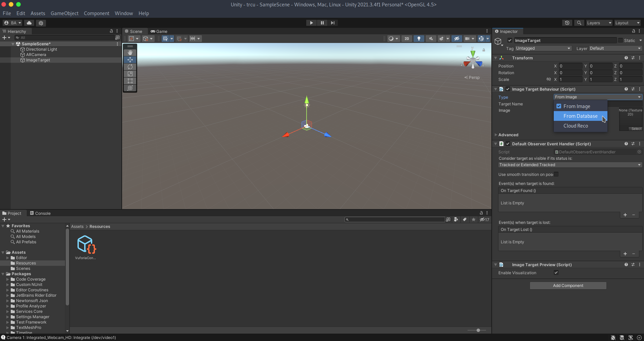Select the Scale tool
Screen dimensions: 644x341
coord(130,74)
